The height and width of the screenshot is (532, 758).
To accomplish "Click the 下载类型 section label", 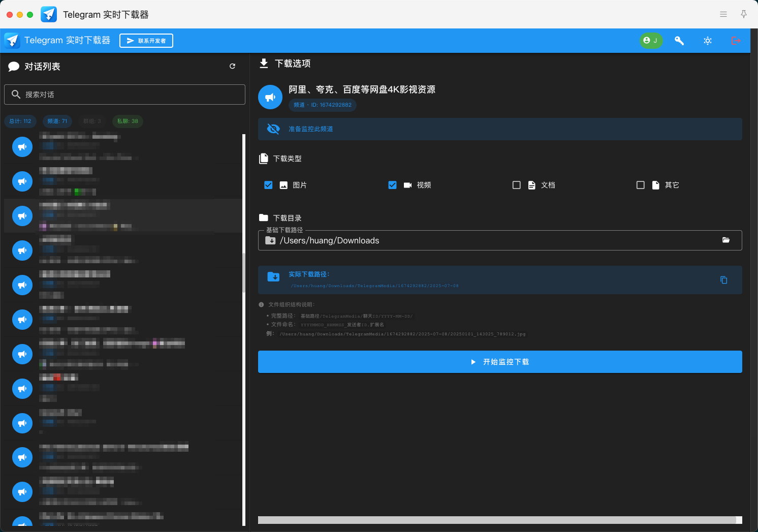I will click(288, 159).
